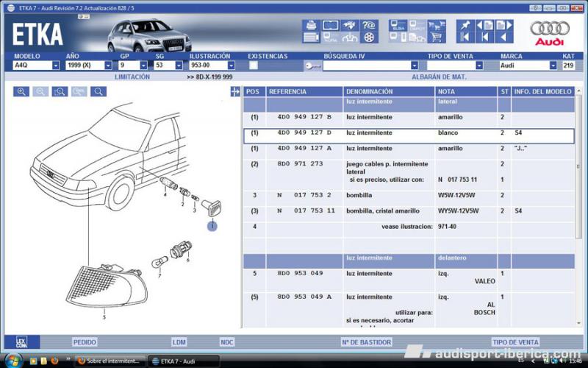Click the LIMITACIÓN label
The height and width of the screenshot is (368, 588).
[132, 77]
